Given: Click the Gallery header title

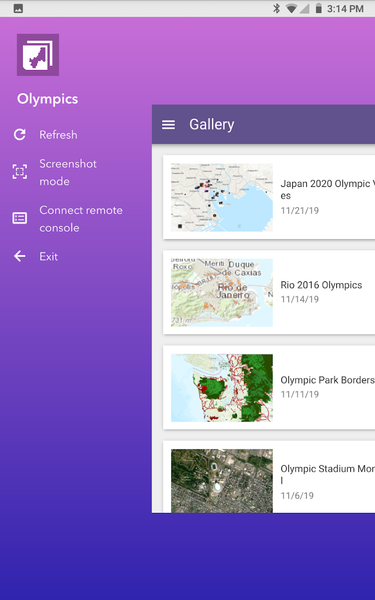Looking at the screenshot, I should pyautogui.click(x=212, y=125).
